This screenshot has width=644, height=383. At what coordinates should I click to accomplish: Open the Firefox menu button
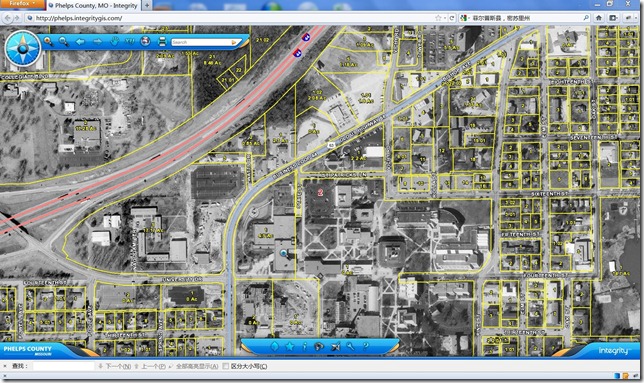[22, 4]
